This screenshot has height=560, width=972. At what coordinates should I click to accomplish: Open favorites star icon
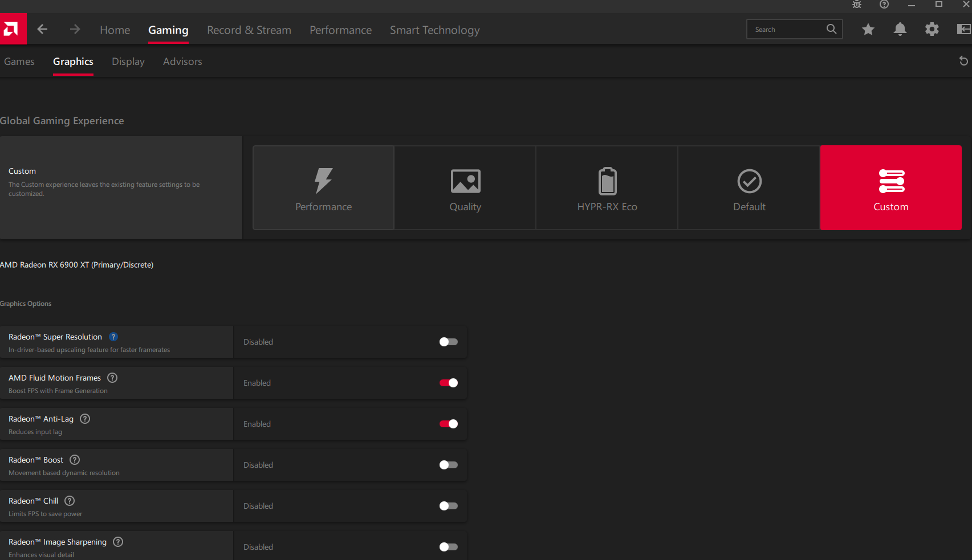(x=868, y=29)
